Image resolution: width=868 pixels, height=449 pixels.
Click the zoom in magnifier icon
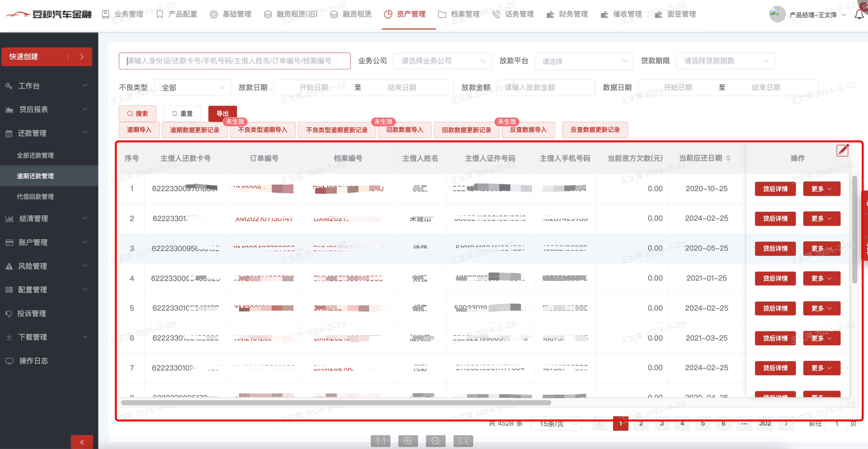(408, 441)
